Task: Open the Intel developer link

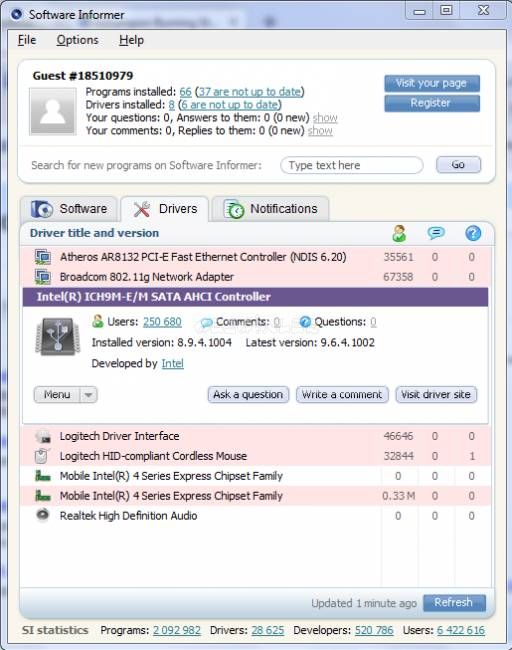Action: [x=172, y=364]
